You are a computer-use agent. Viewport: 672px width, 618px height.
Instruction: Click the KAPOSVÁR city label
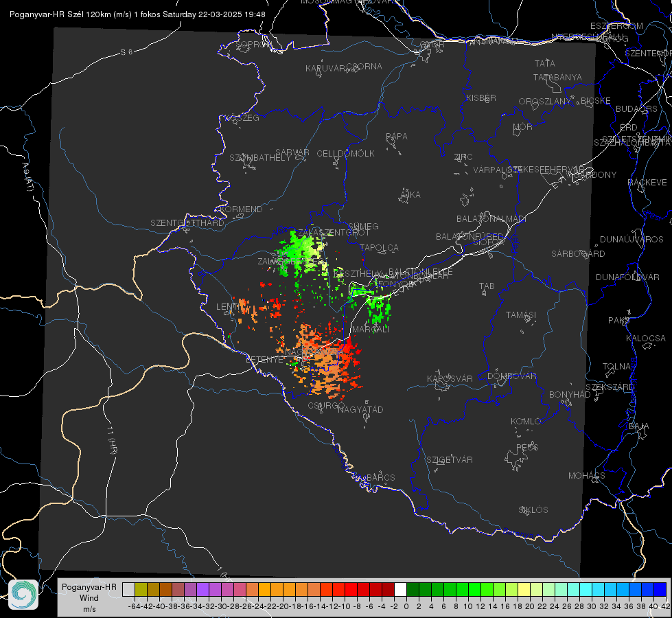coord(450,378)
